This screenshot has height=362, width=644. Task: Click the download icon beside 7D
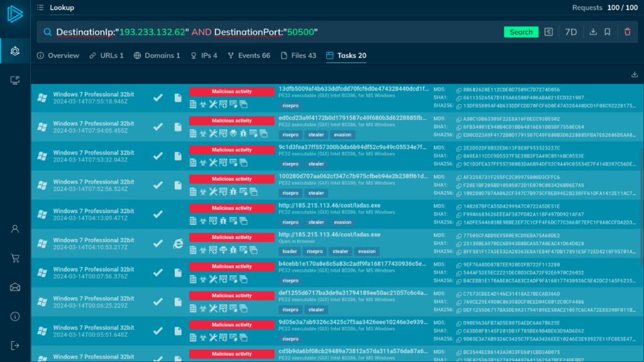[x=592, y=32]
